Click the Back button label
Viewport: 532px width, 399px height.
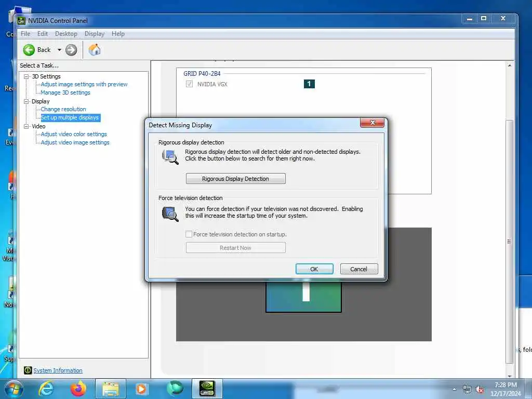(x=44, y=50)
